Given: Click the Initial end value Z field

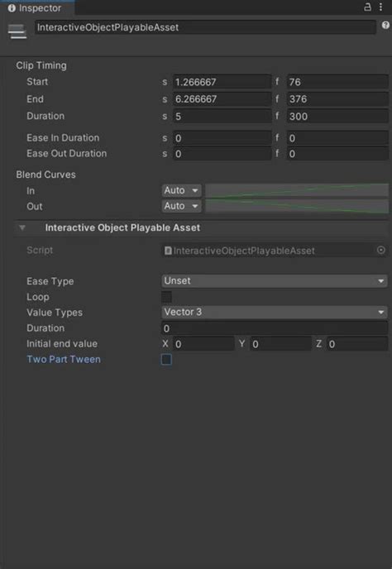Looking at the screenshot, I should click(357, 344).
